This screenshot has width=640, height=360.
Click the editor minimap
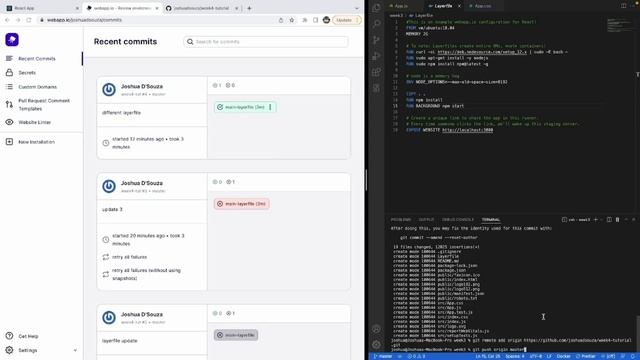click(620, 25)
